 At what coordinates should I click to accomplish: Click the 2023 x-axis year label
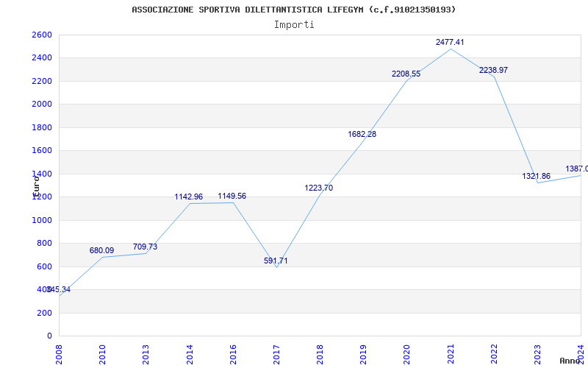pyautogui.click(x=537, y=354)
